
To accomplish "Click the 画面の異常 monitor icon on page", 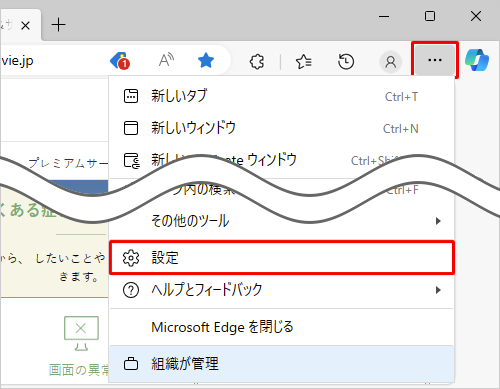I will (81, 333).
